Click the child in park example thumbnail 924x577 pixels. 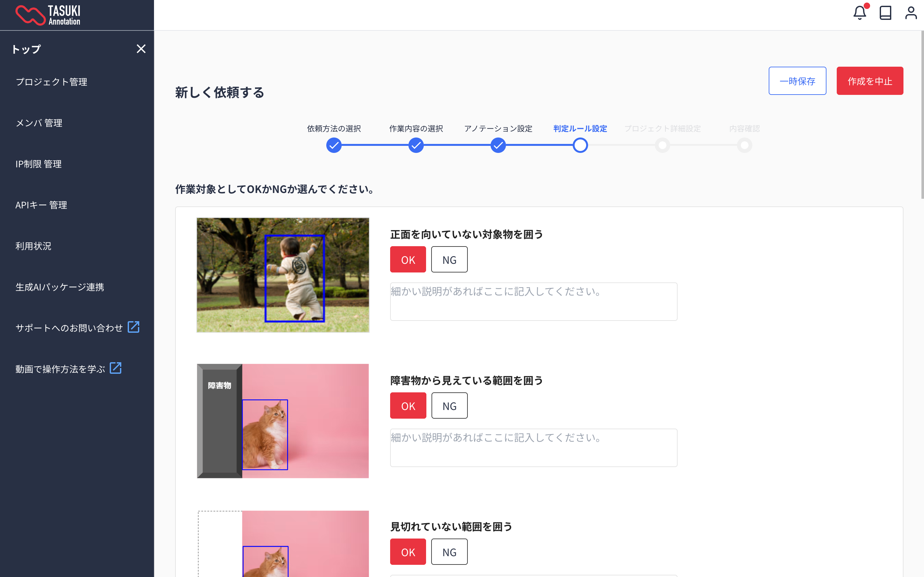tap(283, 275)
